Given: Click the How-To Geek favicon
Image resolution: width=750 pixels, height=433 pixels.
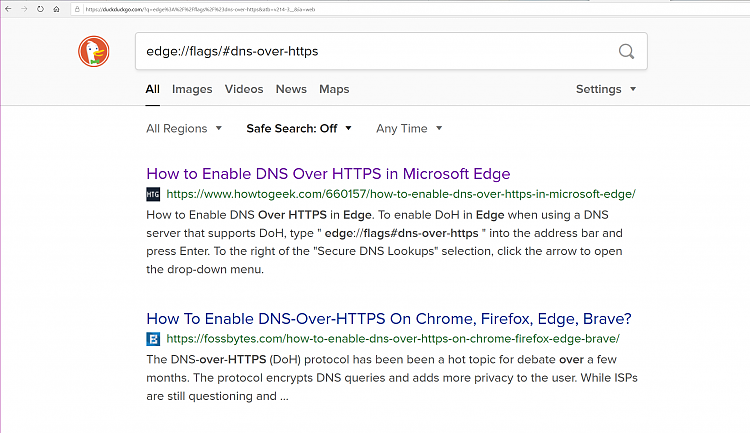Looking at the screenshot, I should pos(153,194).
